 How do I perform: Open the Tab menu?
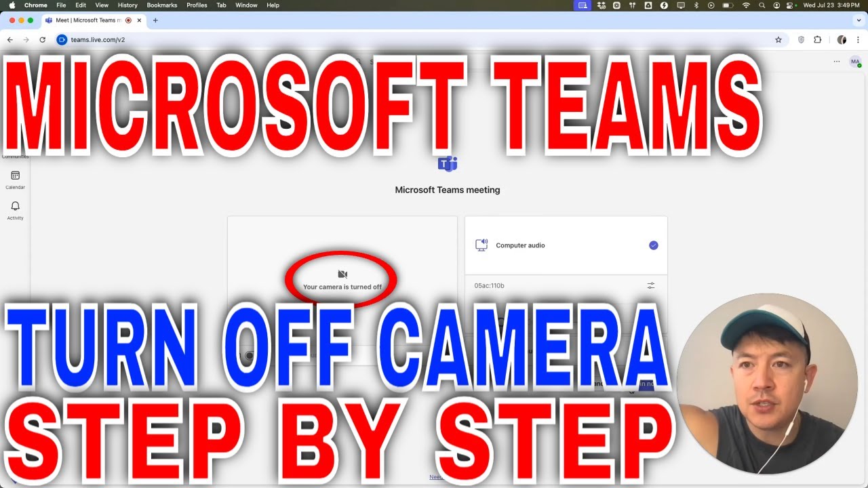click(x=221, y=5)
